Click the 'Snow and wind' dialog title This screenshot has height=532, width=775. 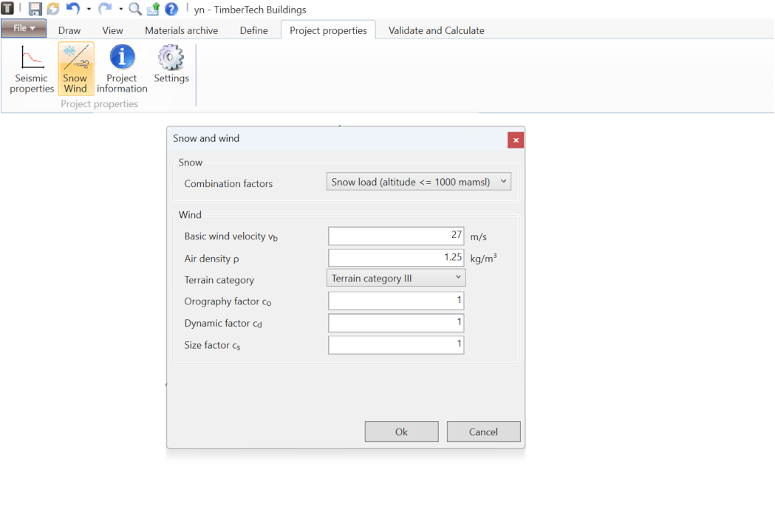click(206, 138)
